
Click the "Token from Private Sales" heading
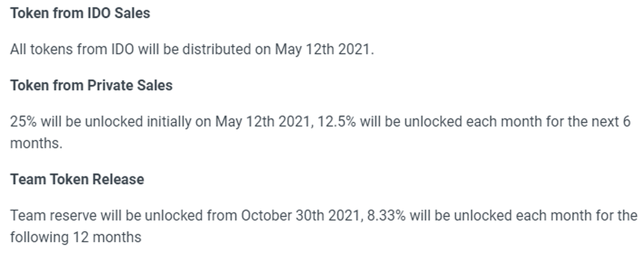[91, 85]
